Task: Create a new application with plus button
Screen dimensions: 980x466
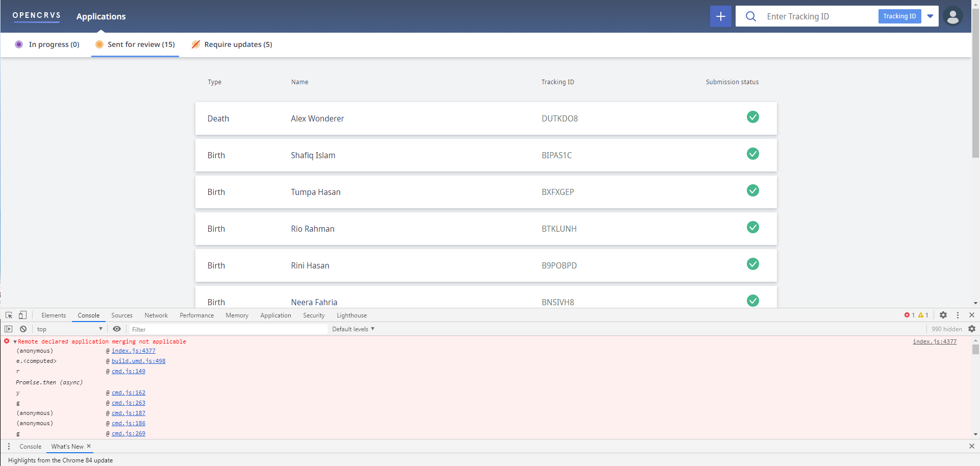Action: click(720, 16)
